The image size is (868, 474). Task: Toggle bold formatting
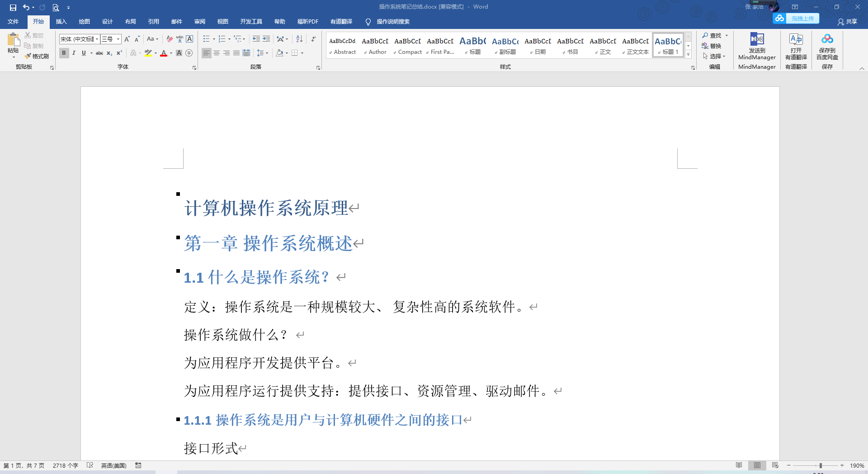click(64, 53)
